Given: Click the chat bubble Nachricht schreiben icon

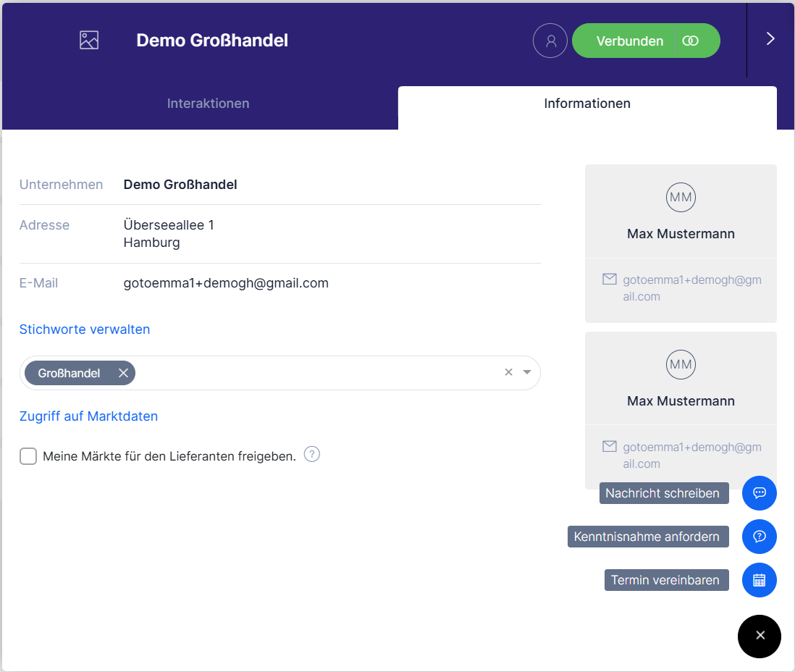Looking at the screenshot, I should click(759, 493).
